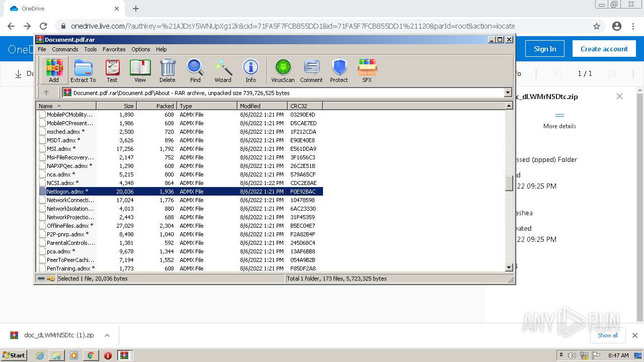Show archive Info
Image resolution: width=644 pixels, height=362 pixels.
tap(251, 70)
